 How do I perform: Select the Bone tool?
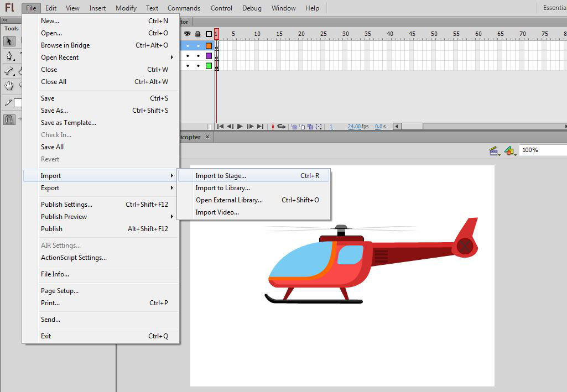pyautogui.click(x=9, y=71)
